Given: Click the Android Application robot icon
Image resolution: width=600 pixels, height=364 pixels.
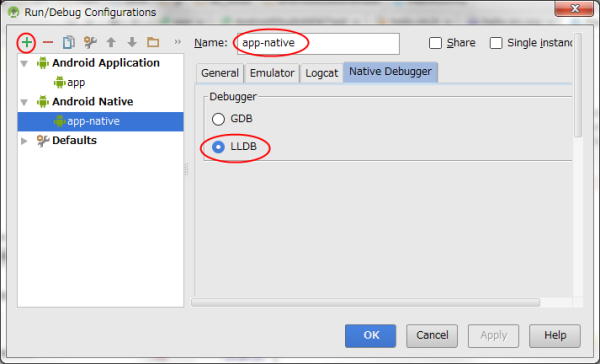Looking at the screenshot, I should (x=43, y=63).
